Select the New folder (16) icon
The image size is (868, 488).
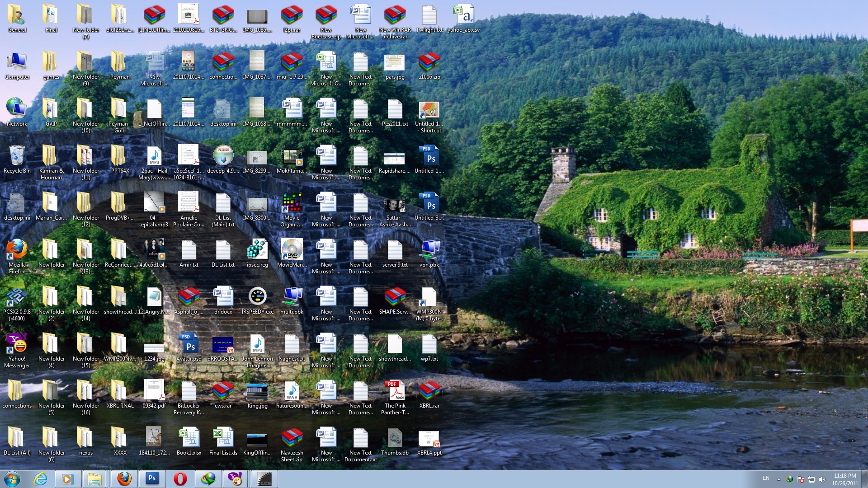tap(86, 397)
